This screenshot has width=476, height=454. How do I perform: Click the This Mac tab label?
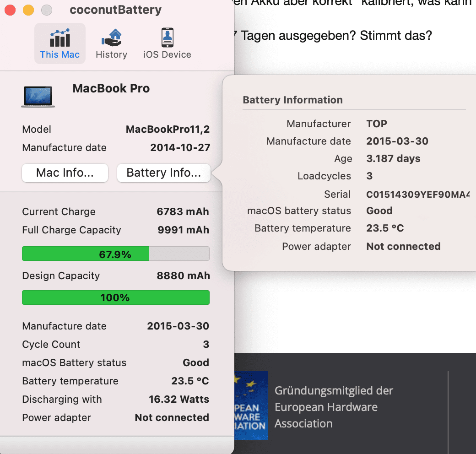click(60, 54)
